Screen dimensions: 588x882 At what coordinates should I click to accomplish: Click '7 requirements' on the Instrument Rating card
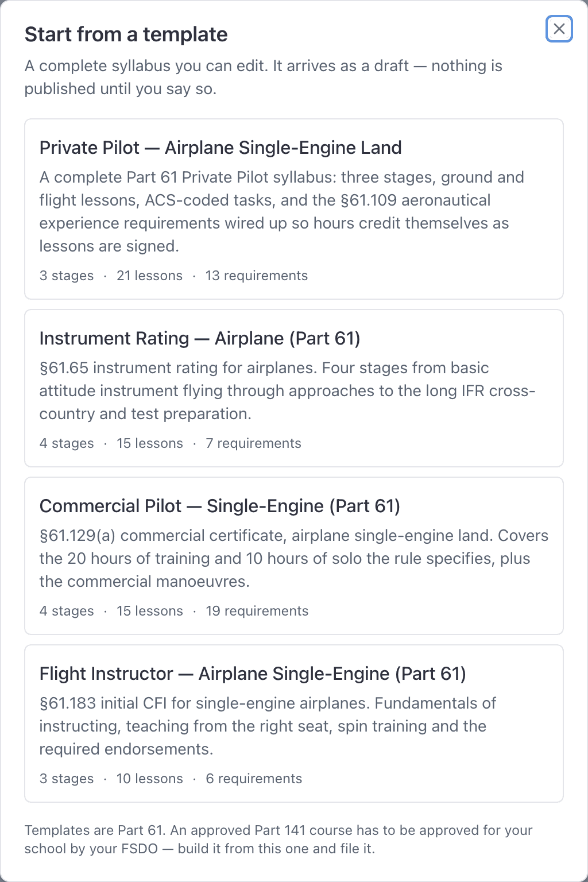click(x=253, y=443)
